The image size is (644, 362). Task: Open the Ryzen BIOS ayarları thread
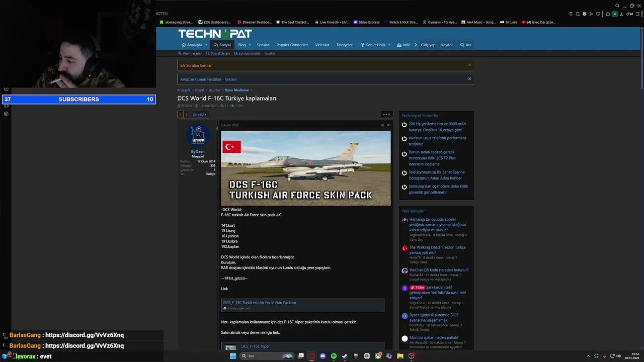point(434,317)
